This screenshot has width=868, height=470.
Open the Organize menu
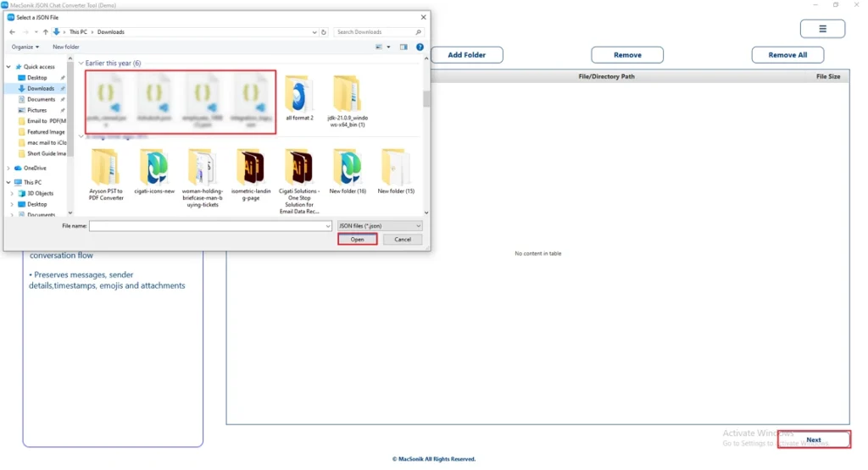point(25,47)
